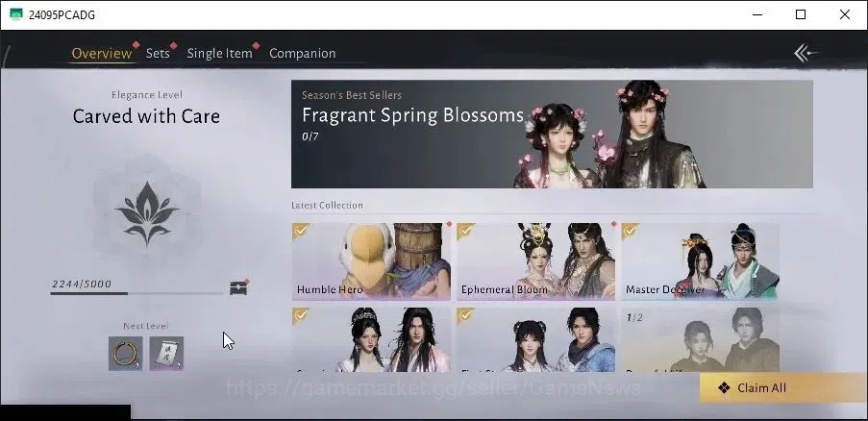This screenshot has height=421, width=868.
Task: Click the checkmark badge on Humble Hero
Action: coord(301,231)
